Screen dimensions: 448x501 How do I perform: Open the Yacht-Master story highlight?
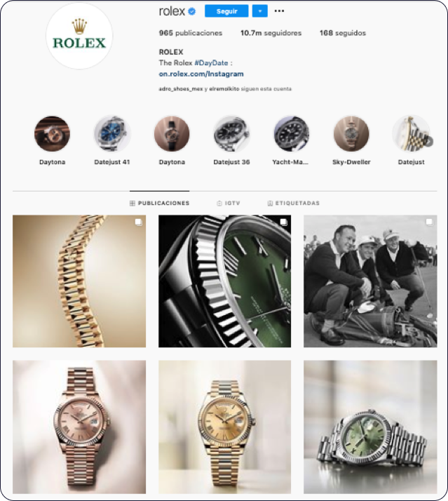pos(291,133)
